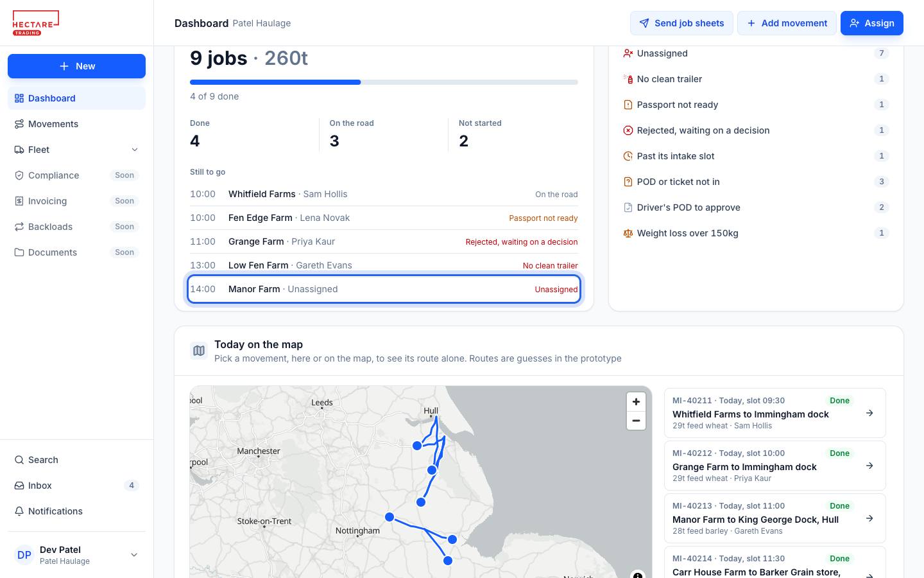Click Driver's POD to approve issue
Viewport: 924px width, 578px height.
click(756, 207)
